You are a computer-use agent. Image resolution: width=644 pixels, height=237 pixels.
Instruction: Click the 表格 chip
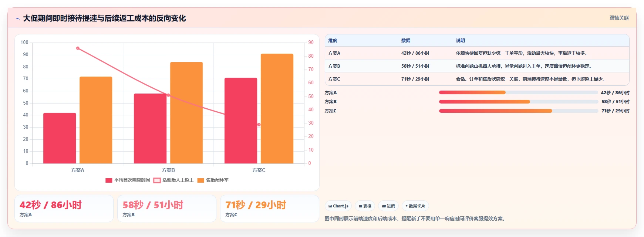(365, 206)
